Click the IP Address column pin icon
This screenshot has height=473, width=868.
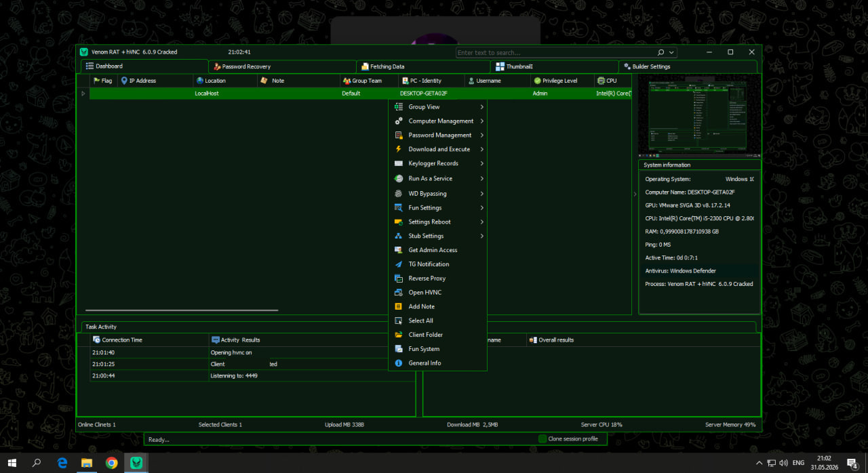pyautogui.click(x=124, y=81)
